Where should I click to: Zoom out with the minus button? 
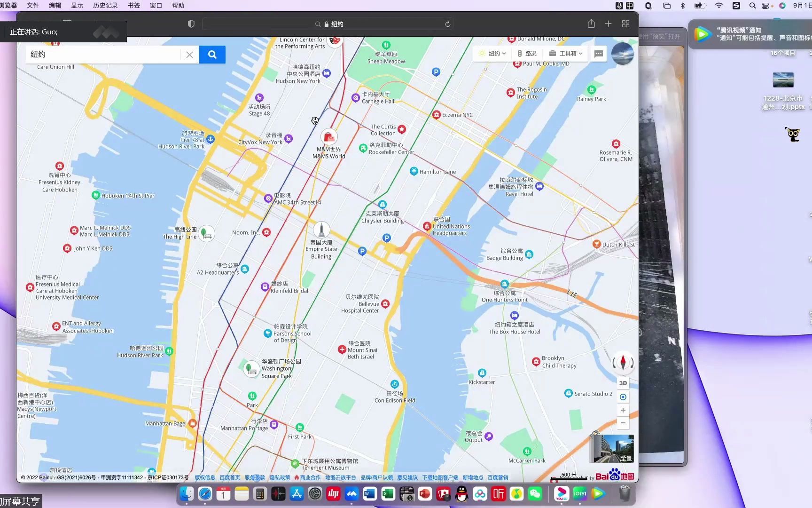[623, 423]
